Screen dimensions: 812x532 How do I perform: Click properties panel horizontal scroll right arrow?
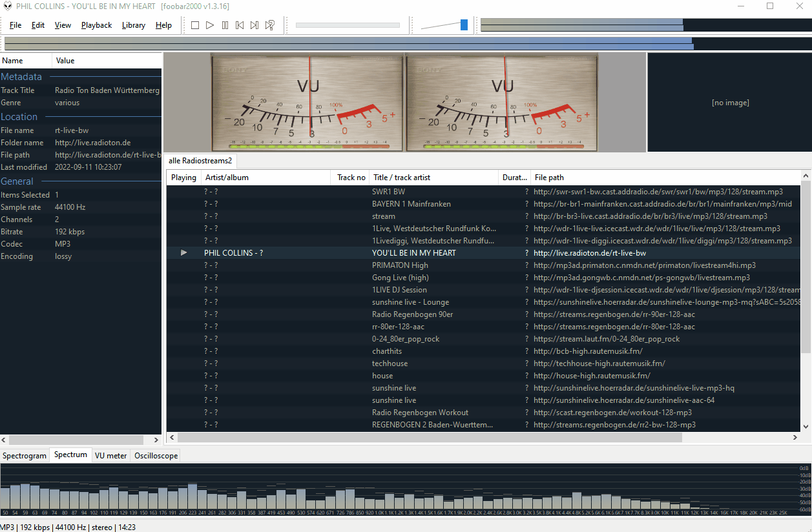(x=156, y=439)
